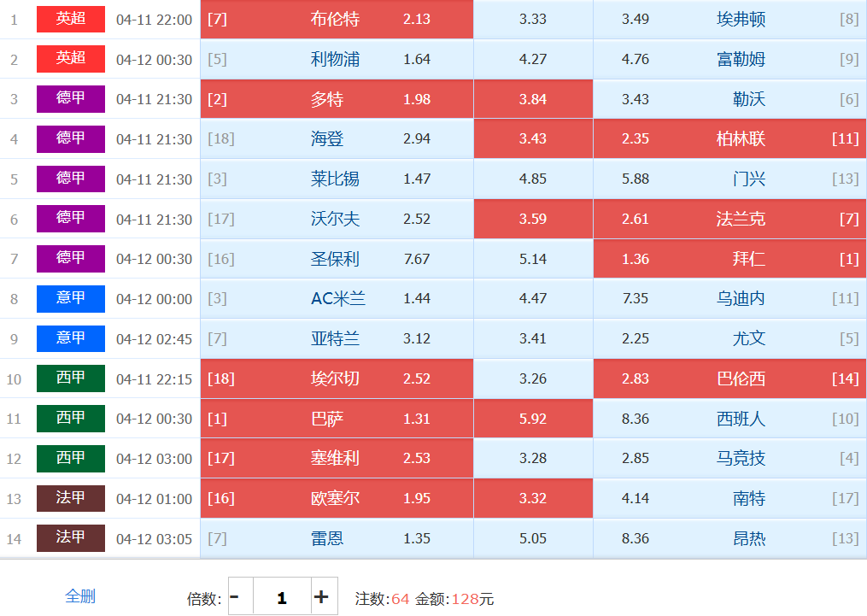Click the 倍数 multiplier input field

click(x=281, y=596)
